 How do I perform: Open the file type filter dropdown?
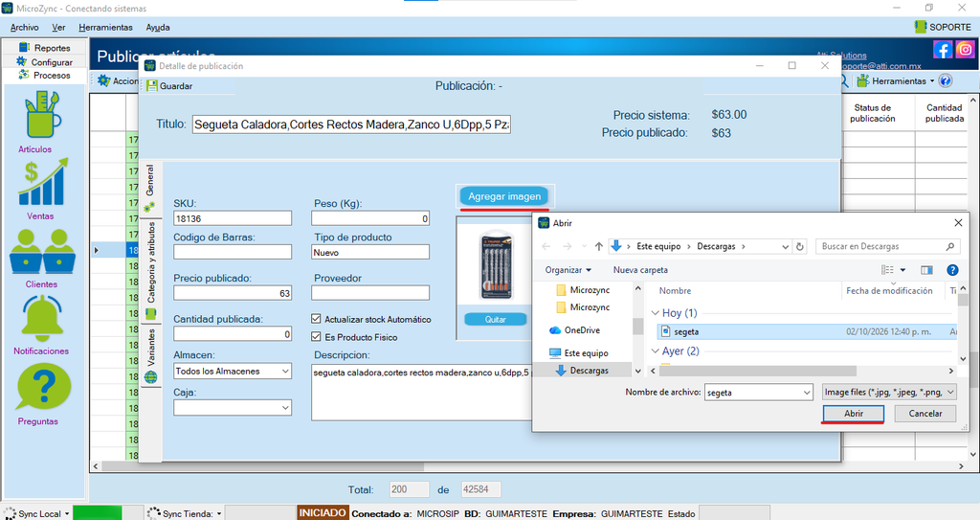889,393
